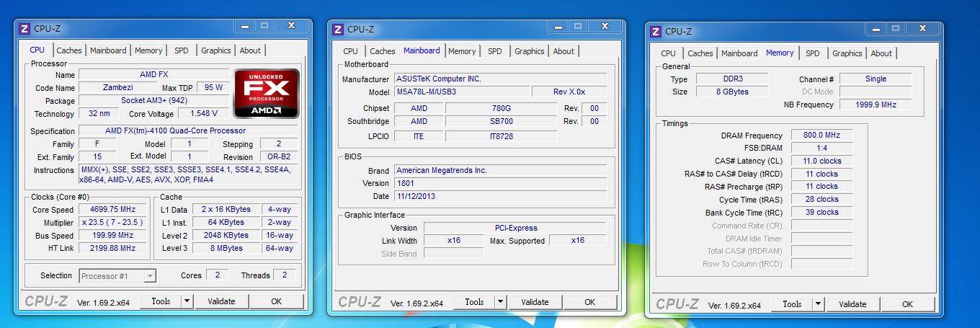
Task: Open SPD tab in the CPU window
Action: click(182, 50)
